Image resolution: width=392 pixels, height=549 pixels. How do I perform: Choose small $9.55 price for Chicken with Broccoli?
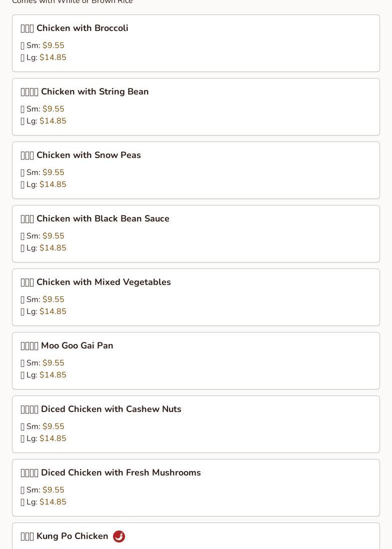pos(53,45)
